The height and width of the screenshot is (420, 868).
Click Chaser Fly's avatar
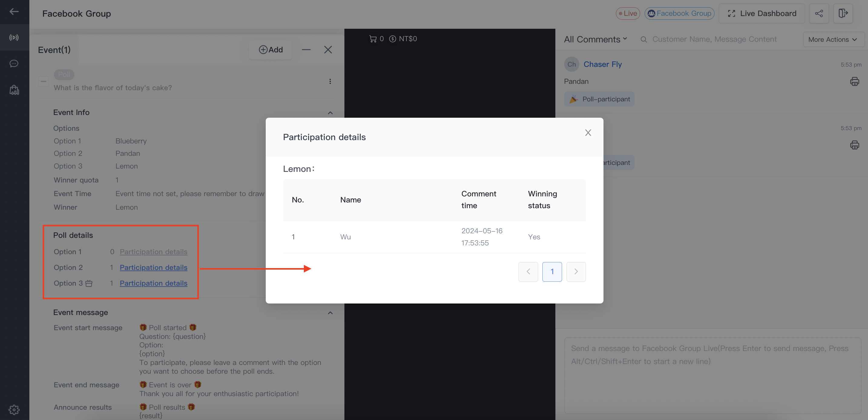[x=571, y=64]
